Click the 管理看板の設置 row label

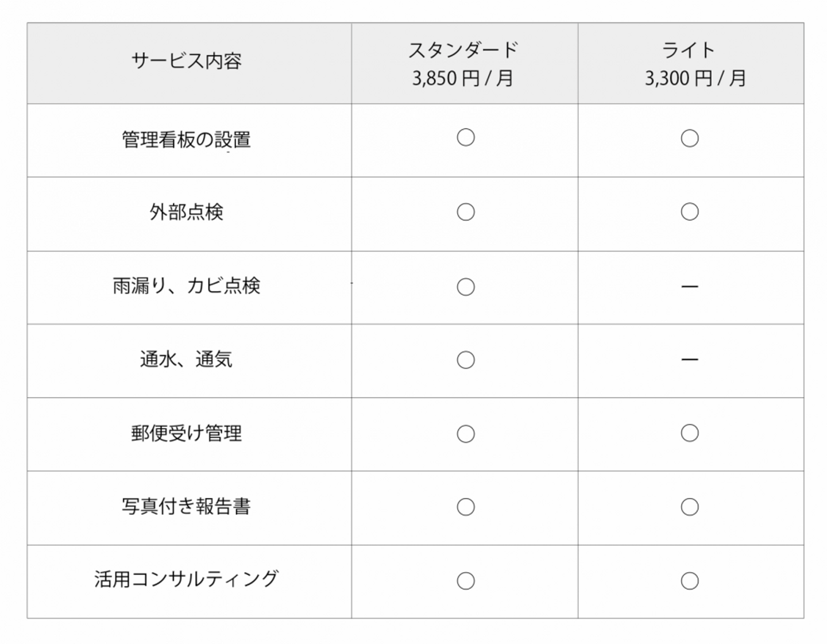(x=187, y=140)
